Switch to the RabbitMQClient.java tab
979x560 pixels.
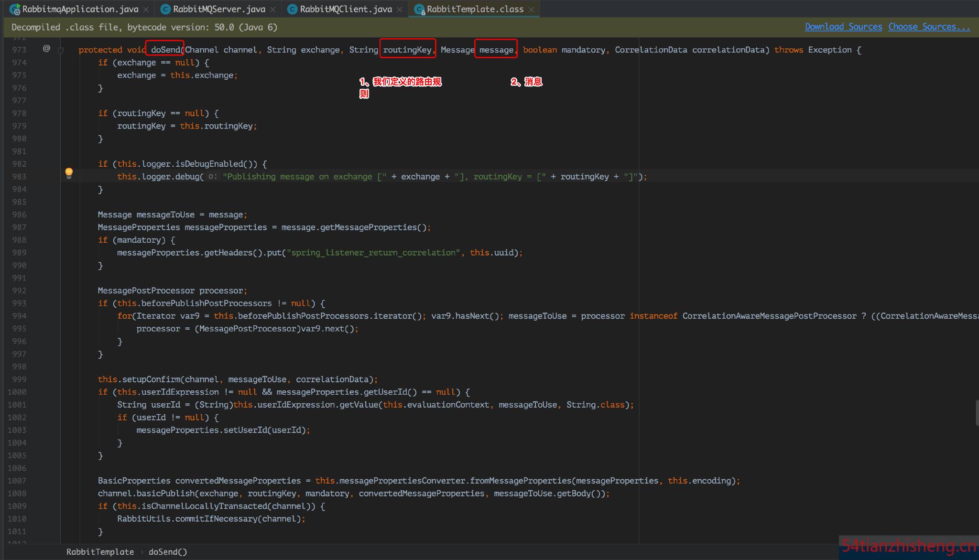[346, 9]
